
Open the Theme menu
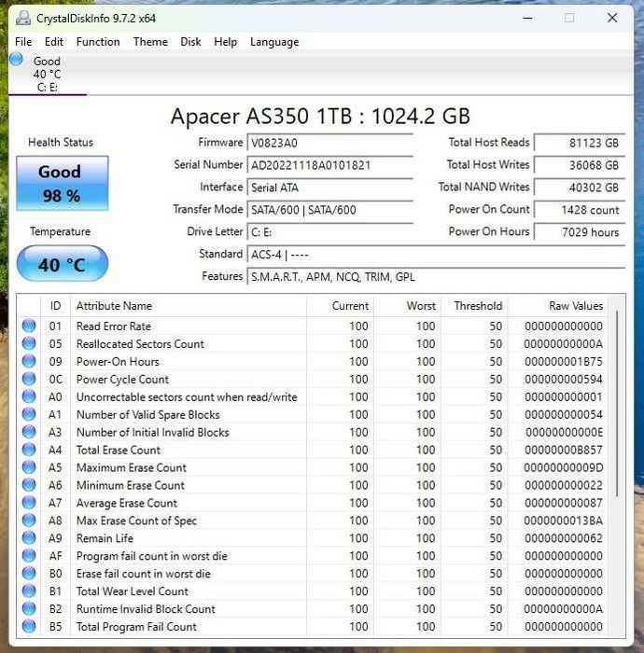point(150,42)
